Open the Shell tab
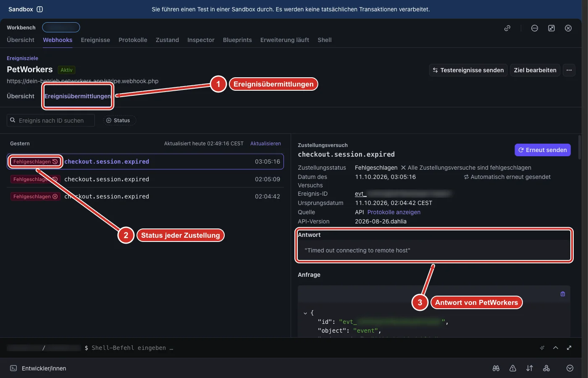This screenshot has width=588, height=378. 325,40
